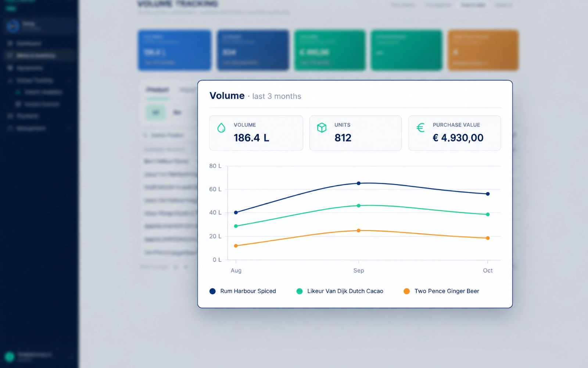Click the UNITS card label
Screen dimensions: 588x368
pyautogui.click(x=343, y=125)
